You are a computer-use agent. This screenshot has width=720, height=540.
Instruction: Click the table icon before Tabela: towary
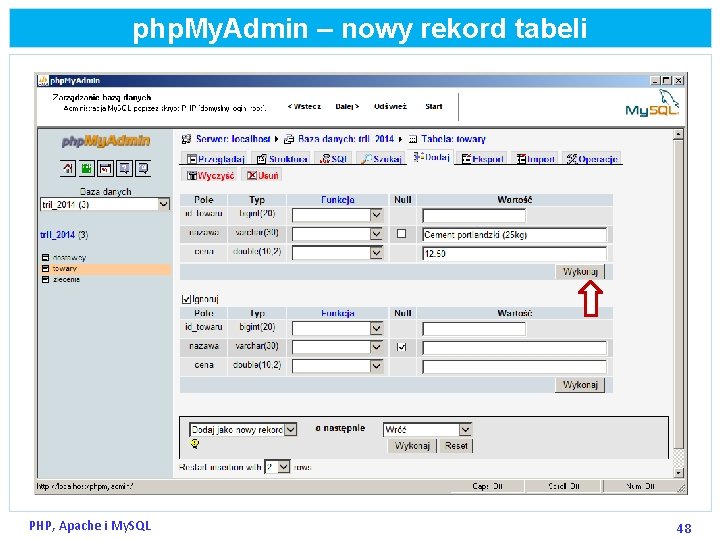click(413, 139)
